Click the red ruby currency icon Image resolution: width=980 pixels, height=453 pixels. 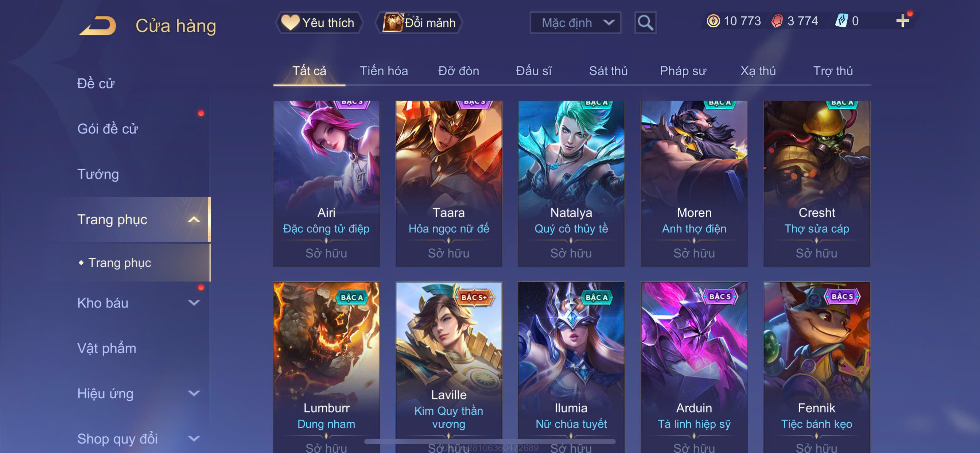tap(777, 21)
